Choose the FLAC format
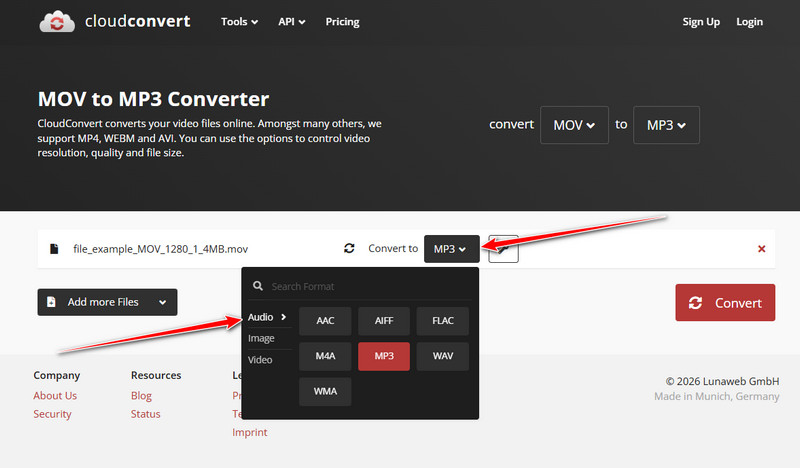The width and height of the screenshot is (800, 468). [x=442, y=321]
